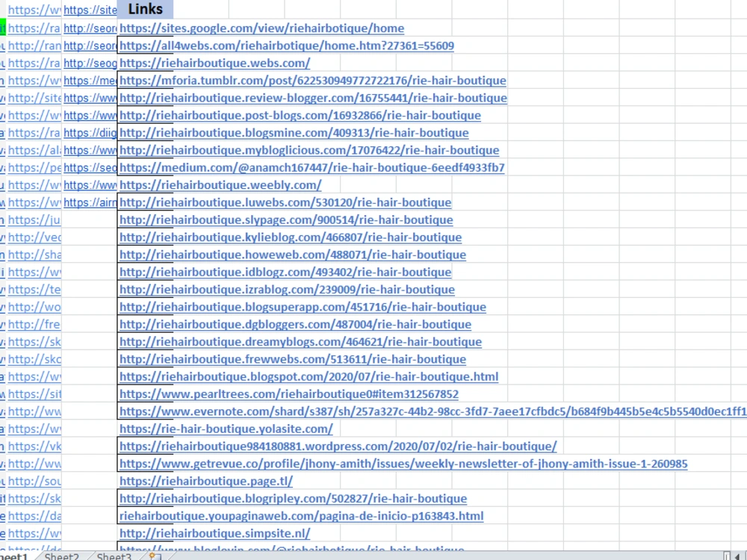
Task: Open the riehairboutique.weebly.com link
Action: 220,184
